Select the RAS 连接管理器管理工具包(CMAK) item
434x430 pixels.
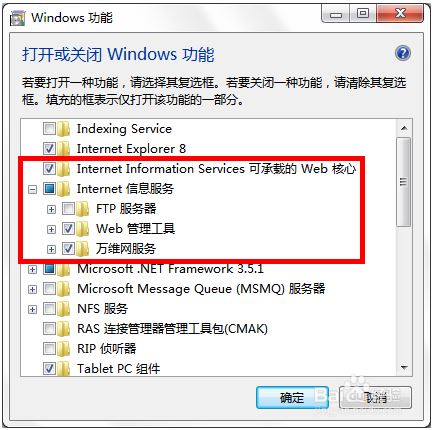172,329
